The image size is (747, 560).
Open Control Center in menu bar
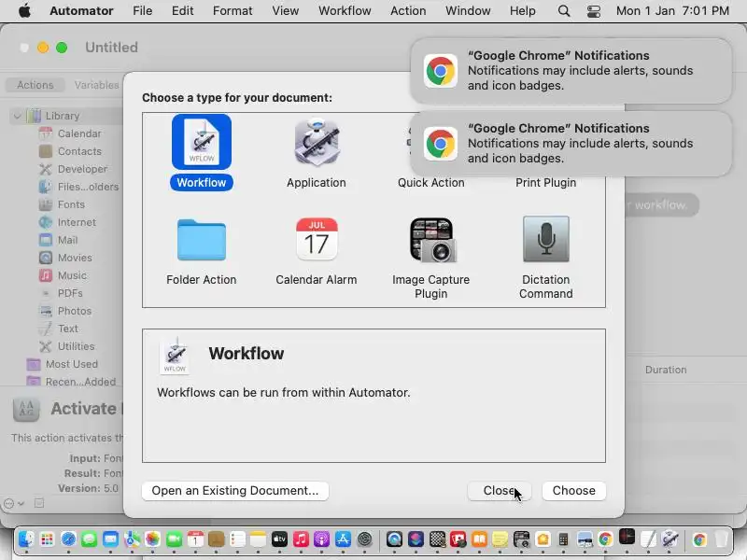(594, 10)
